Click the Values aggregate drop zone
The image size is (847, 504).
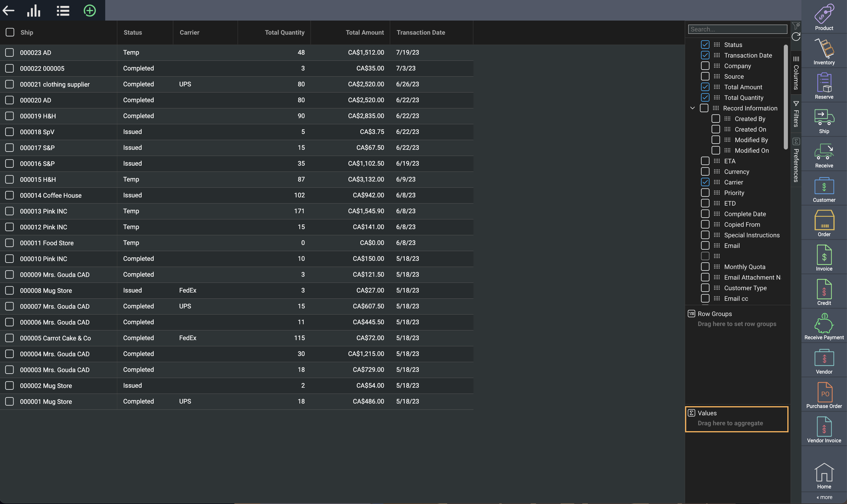pos(736,419)
